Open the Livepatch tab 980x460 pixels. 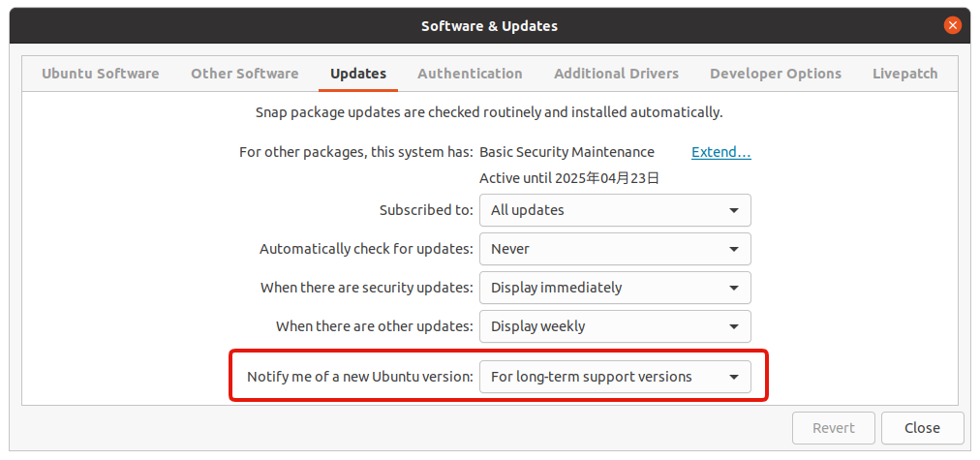[905, 74]
